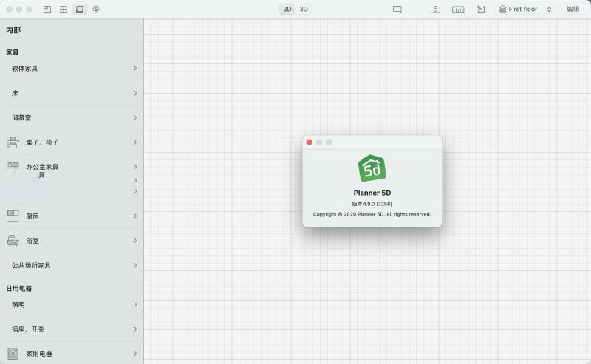Click the Copyright 2020 Planner 5D text
This screenshot has height=364, width=591.
point(372,214)
